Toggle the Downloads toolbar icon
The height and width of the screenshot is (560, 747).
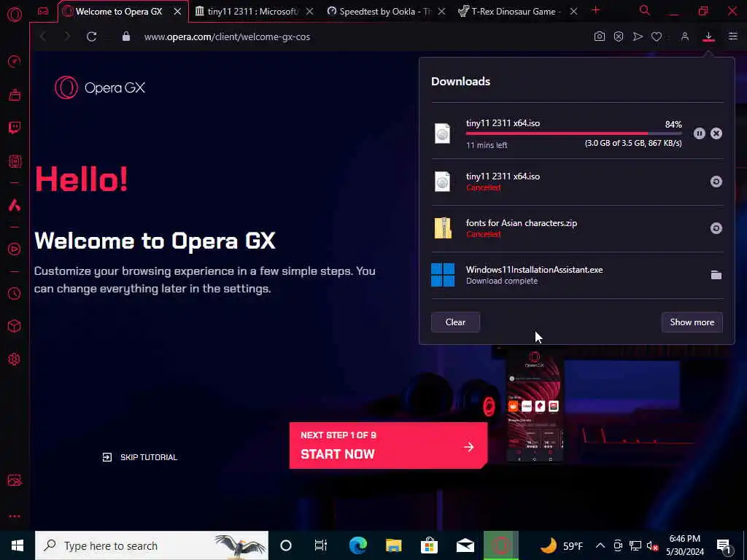[x=708, y=36]
